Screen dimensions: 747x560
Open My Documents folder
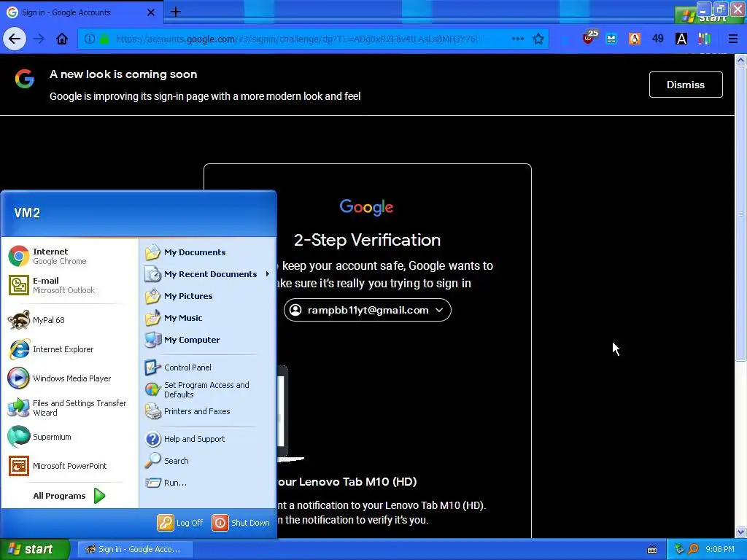click(x=208, y=252)
